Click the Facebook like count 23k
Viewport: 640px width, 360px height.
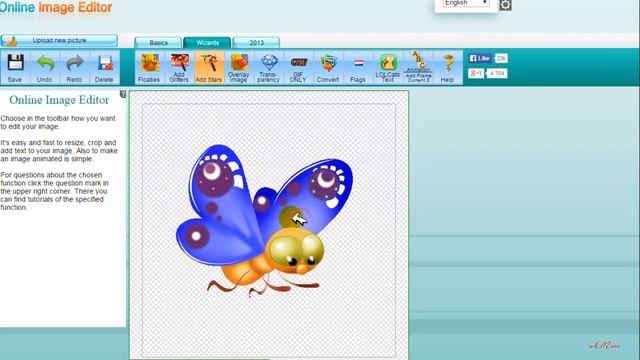501,58
